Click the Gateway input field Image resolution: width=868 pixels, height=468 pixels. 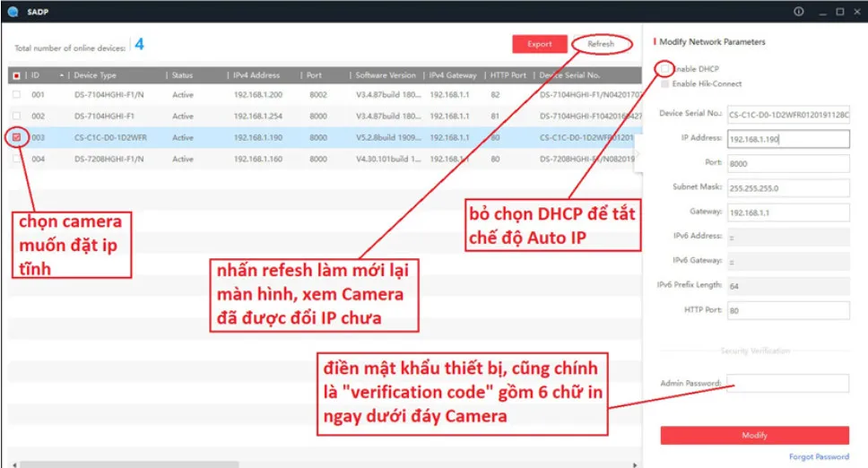pyautogui.click(x=788, y=212)
